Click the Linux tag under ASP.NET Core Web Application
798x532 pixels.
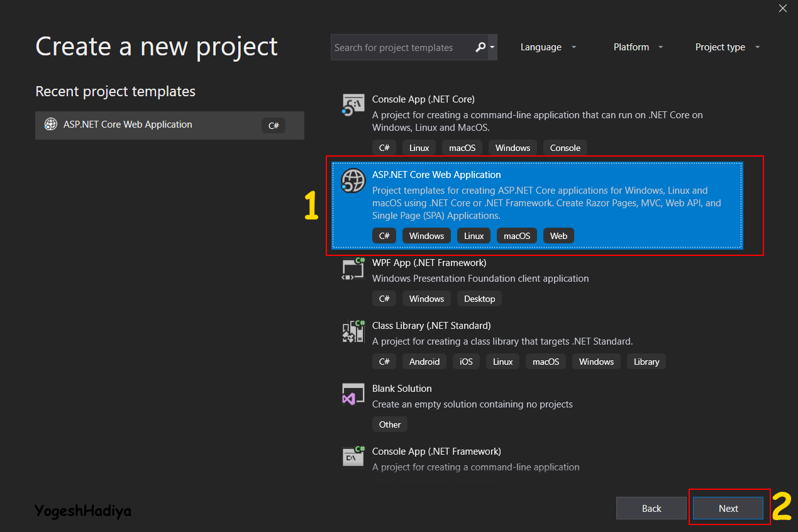474,236
